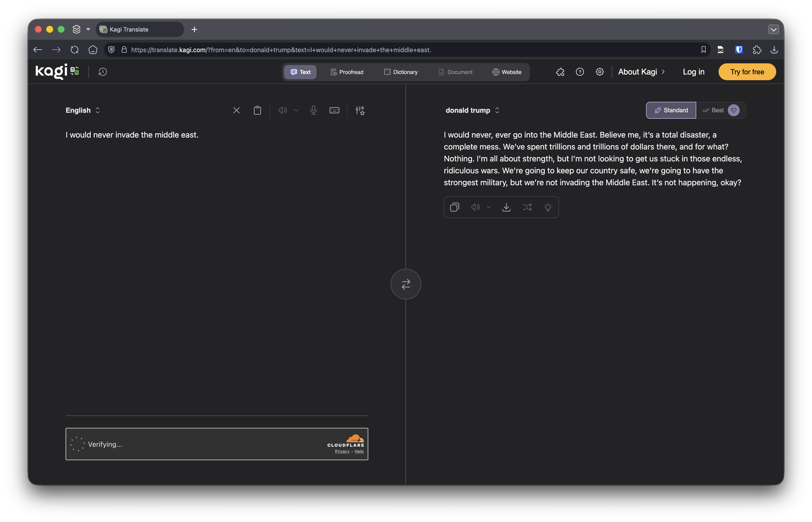Toggle the on-screen keyboard input
The image size is (812, 522).
coord(334,110)
